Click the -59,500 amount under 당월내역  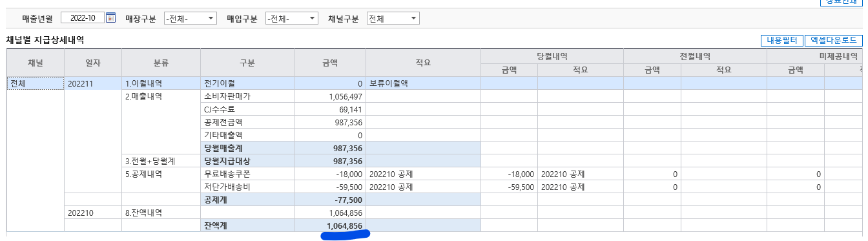click(510, 187)
